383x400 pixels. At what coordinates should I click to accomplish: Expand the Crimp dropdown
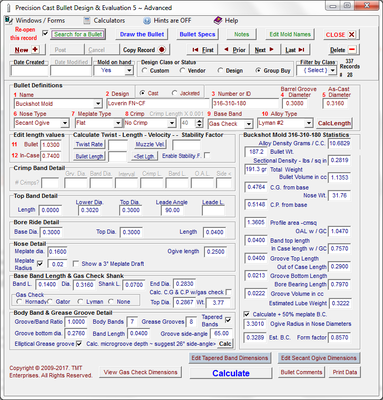[171, 123]
